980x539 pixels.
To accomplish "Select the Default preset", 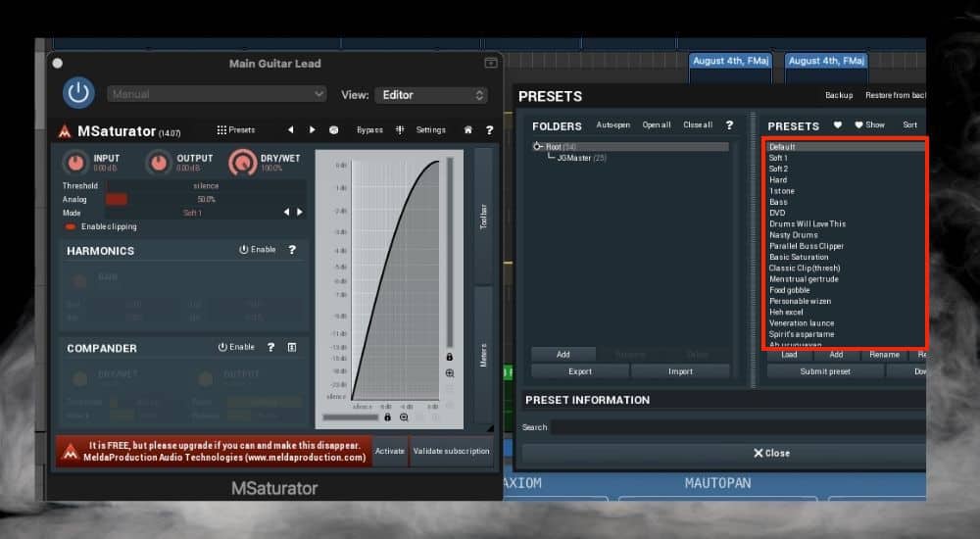I will (847, 147).
